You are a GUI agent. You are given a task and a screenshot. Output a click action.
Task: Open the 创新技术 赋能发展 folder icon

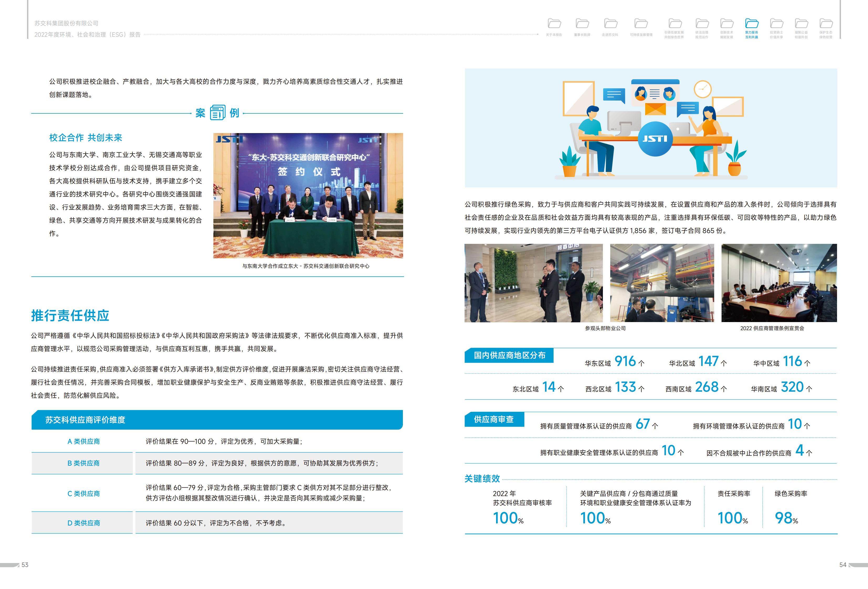[727, 24]
